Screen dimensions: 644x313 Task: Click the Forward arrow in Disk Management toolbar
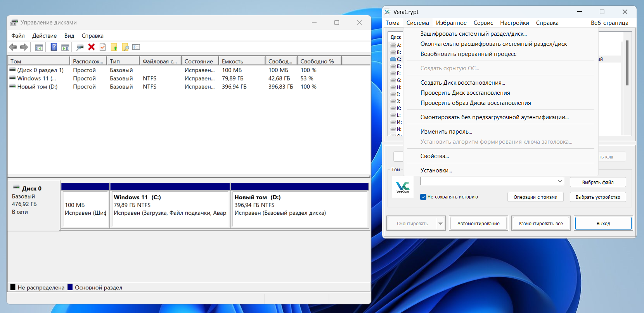24,47
